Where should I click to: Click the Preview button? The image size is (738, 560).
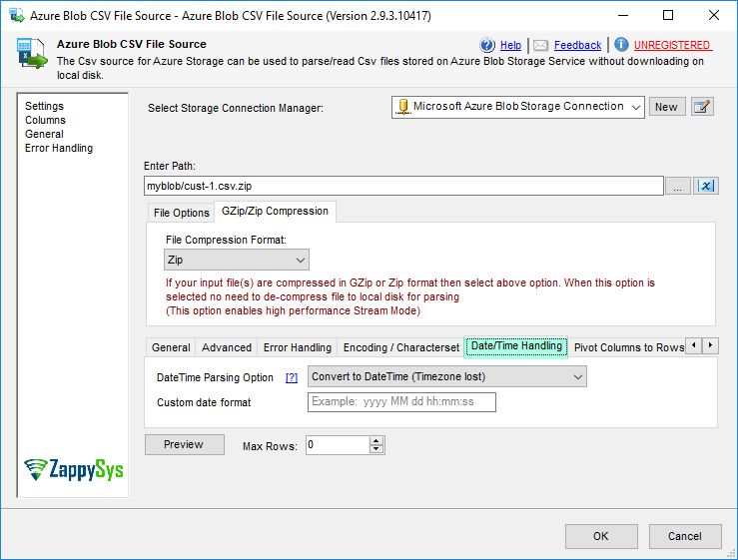coord(184,445)
